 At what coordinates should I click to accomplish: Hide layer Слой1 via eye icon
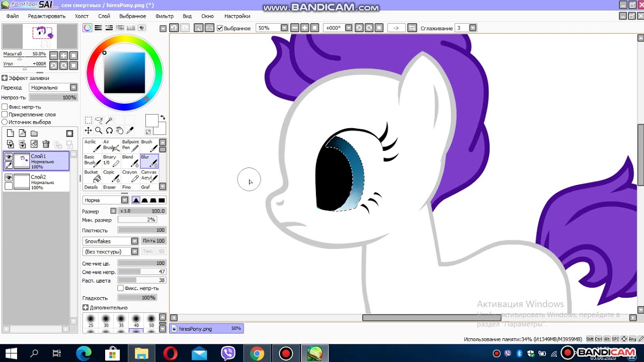tap(9, 157)
